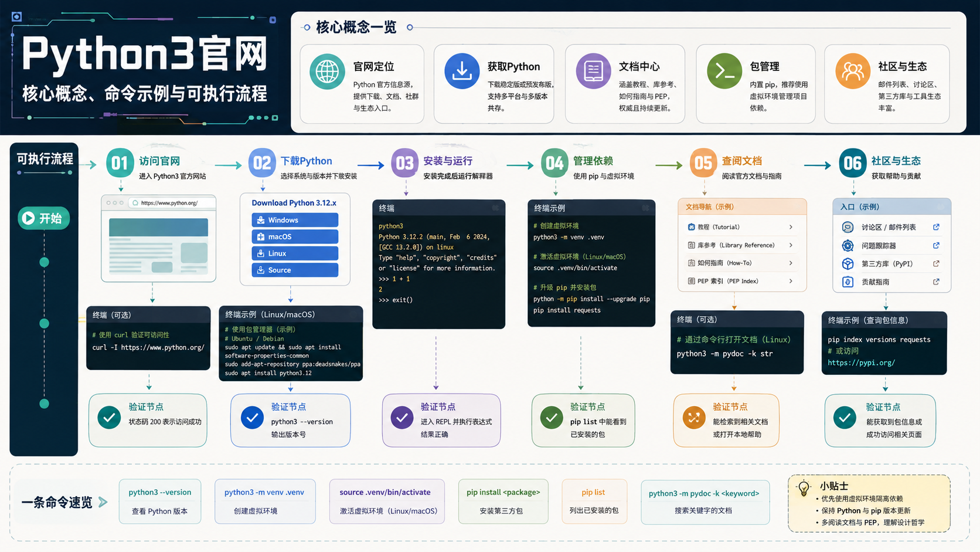
Task: Click the Download Python 3.12.x heading
Action: click(294, 203)
